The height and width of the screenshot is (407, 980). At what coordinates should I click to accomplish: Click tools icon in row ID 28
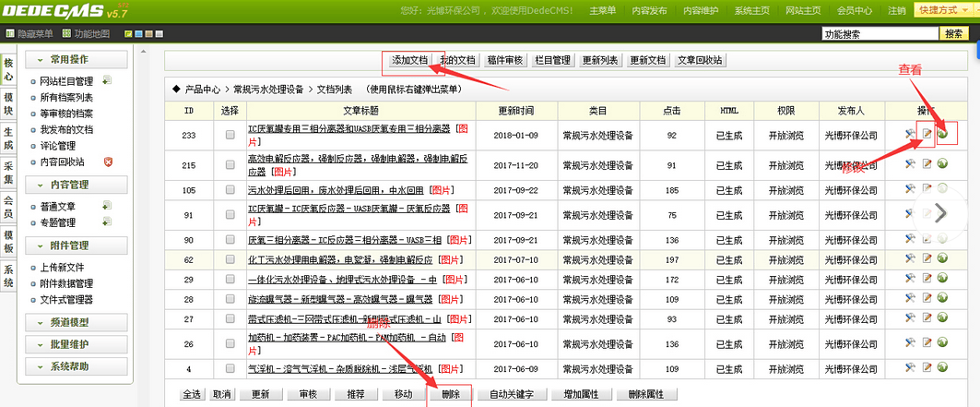pos(910,297)
